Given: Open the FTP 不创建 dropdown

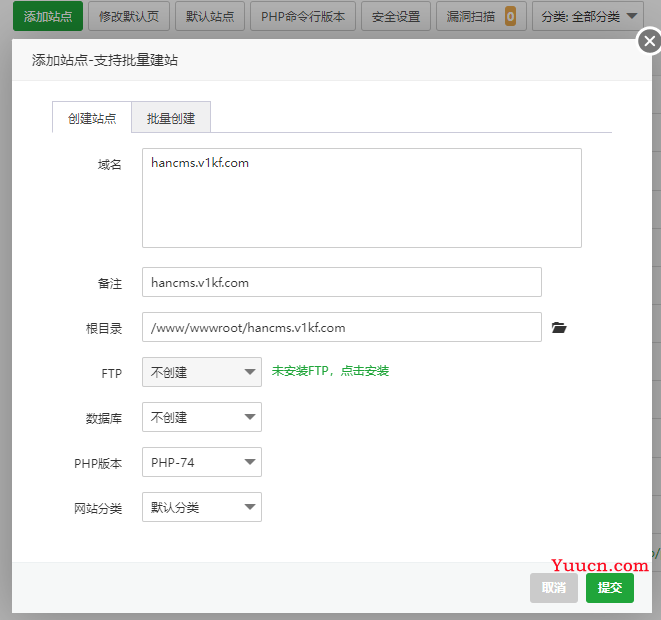Looking at the screenshot, I should click(x=202, y=372).
